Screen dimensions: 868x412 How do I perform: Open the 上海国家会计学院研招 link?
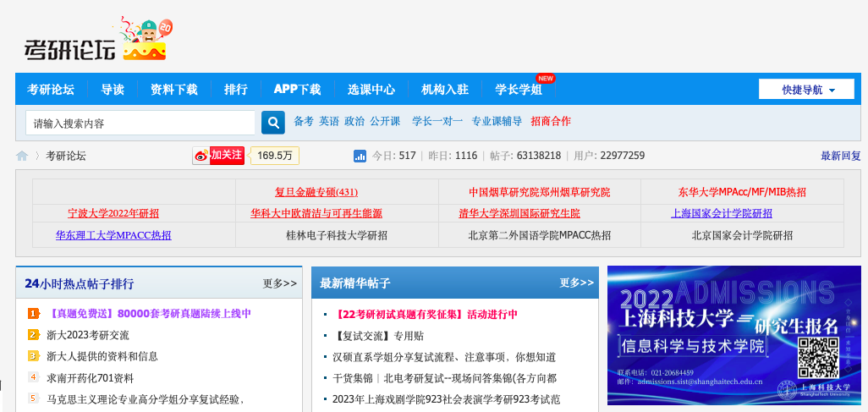[722, 213]
